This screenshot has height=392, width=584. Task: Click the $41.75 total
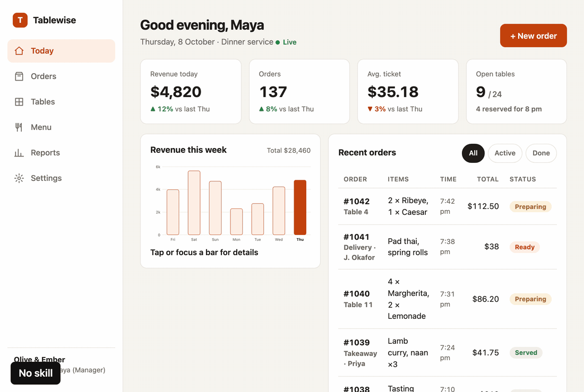(x=485, y=353)
